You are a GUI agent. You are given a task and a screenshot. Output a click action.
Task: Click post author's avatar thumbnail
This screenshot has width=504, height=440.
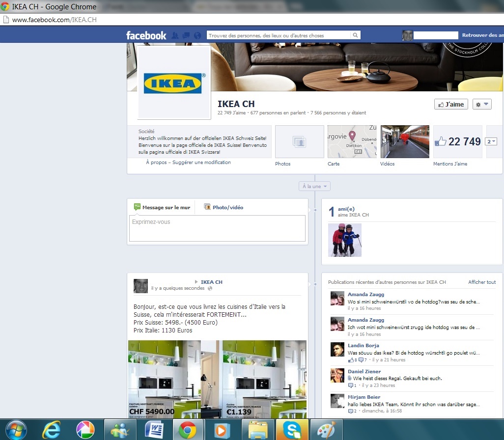point(141,286)
